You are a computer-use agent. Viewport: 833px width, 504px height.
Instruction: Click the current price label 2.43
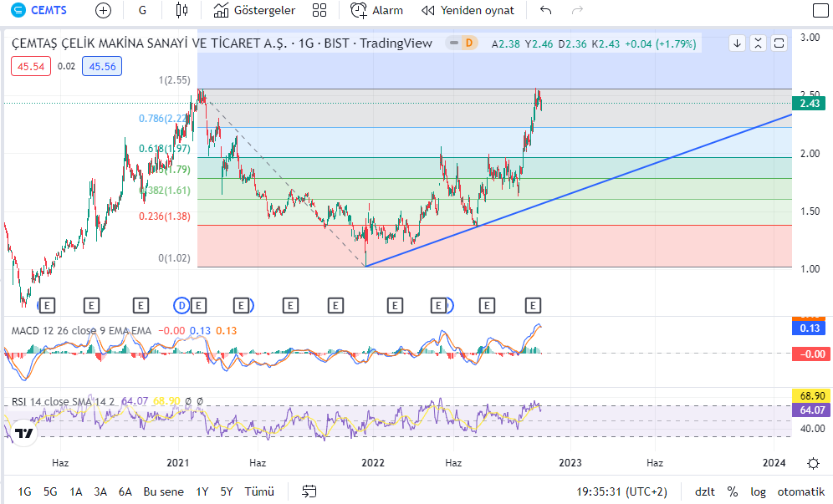coord(809,103)
